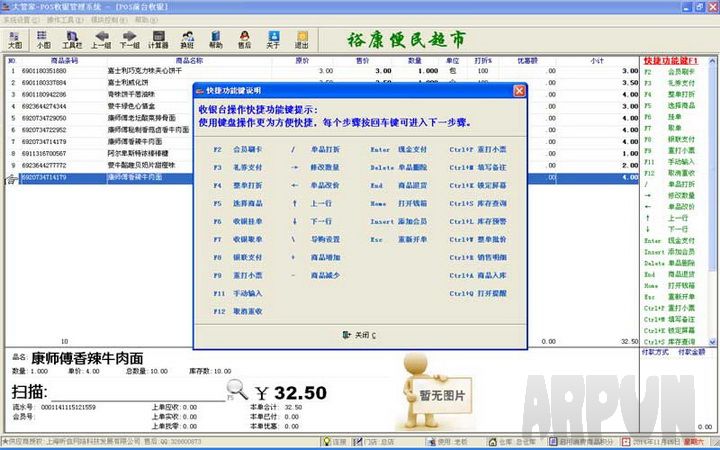
Task: Click the 小图 small view toolbar icon
Action: [43, 38]
